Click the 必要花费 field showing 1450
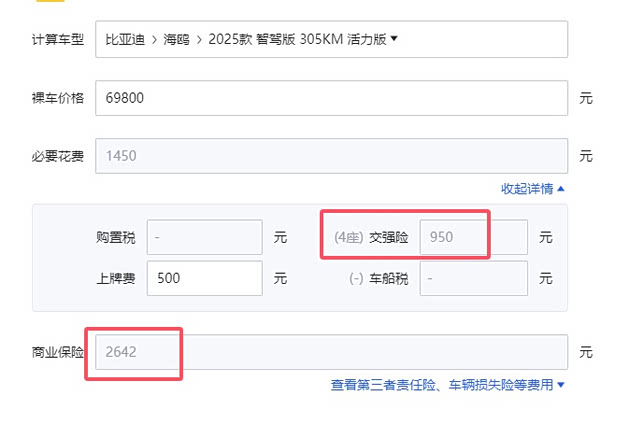Viewport: 630px width, 424px height. 332,156
